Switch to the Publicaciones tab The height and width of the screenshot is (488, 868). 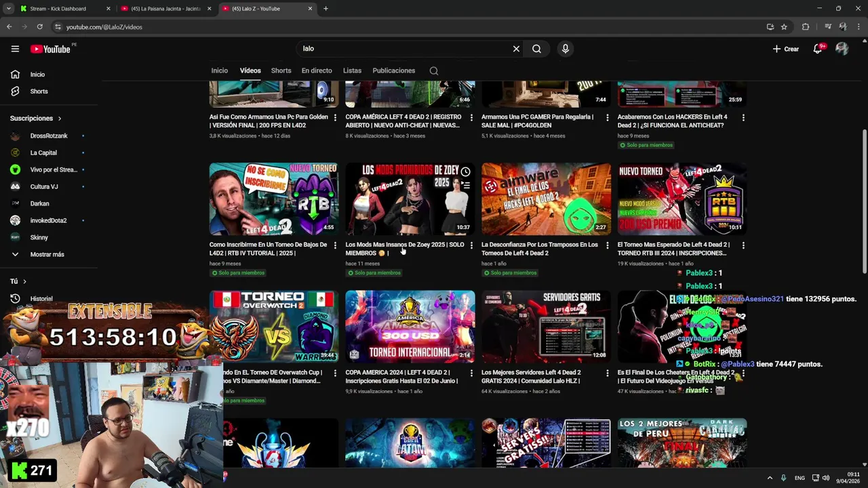393,70
